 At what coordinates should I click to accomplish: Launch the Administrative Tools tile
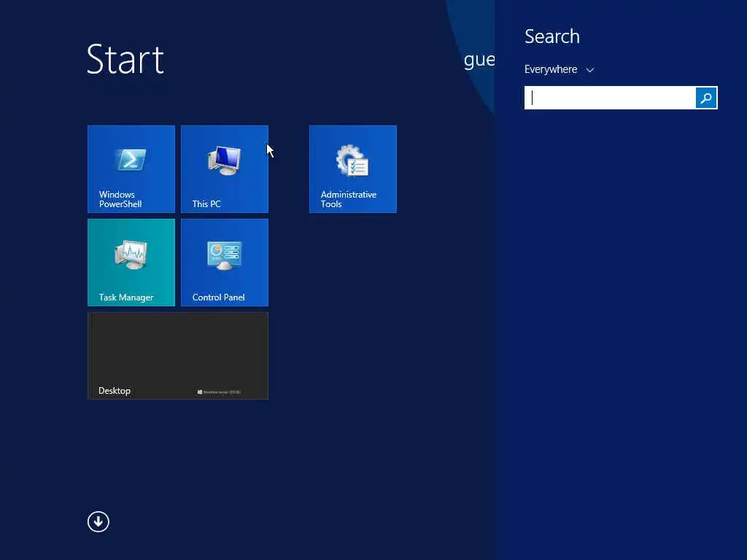[x=352, y=169]
